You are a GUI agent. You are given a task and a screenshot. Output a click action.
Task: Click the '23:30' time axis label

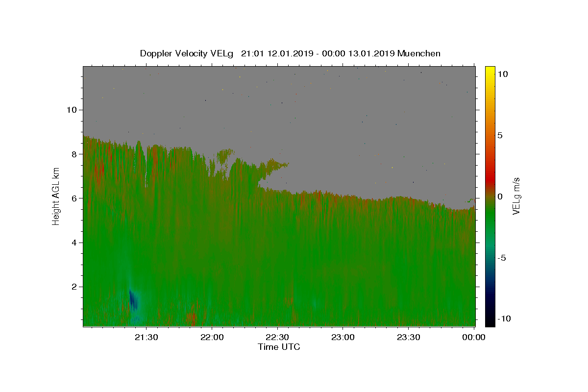tap(409, 337)
